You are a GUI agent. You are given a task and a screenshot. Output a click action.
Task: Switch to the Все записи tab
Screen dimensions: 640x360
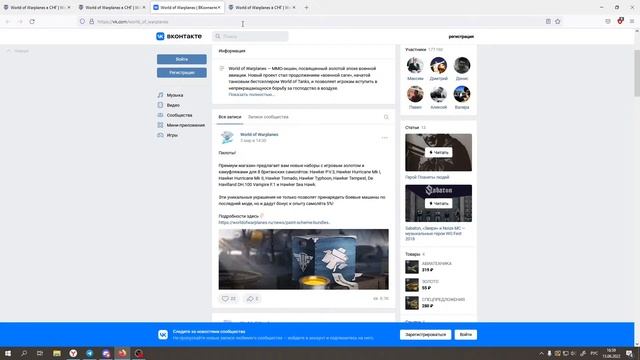tap(230, 117)
